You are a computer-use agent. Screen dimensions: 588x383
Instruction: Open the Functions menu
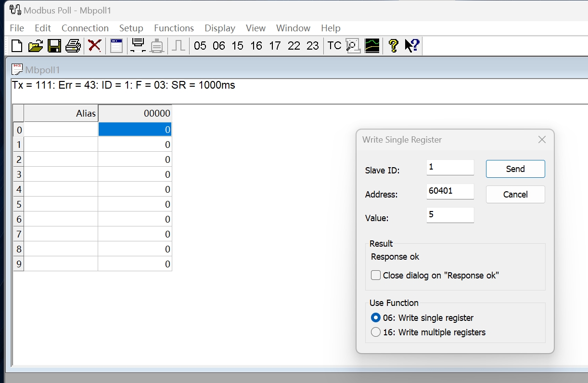174,28
